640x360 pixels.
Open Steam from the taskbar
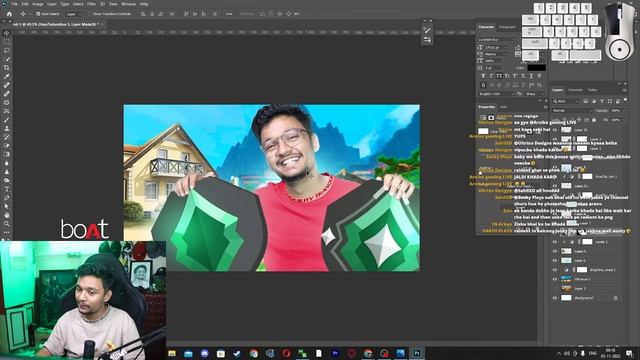coord(237,353)
